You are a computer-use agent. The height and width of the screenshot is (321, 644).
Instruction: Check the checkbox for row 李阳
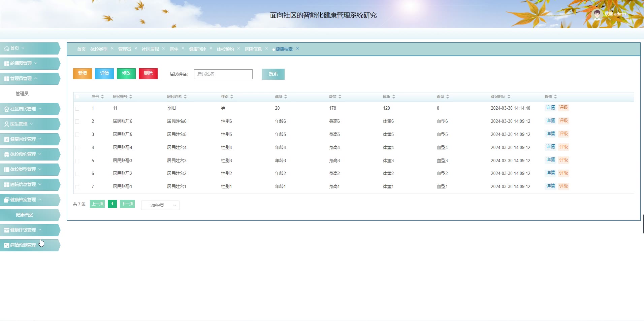(x=77, y=109)
